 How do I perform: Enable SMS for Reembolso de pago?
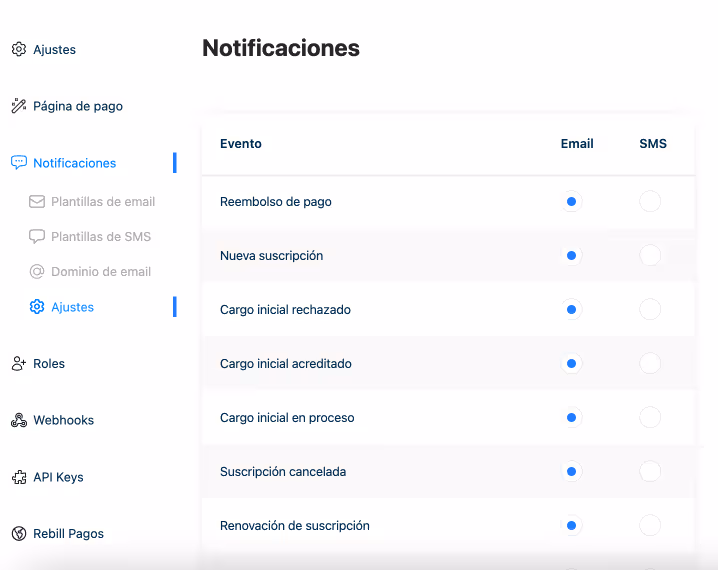pos(650,201)
